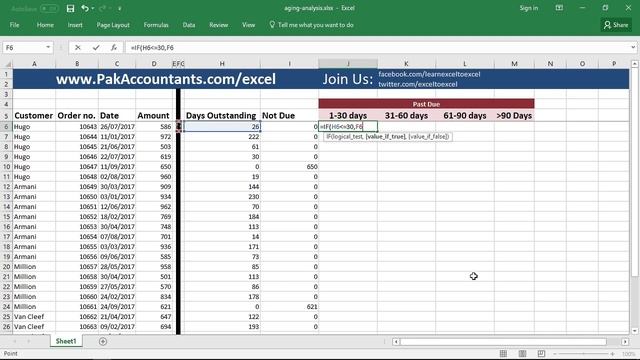Click the facebook.com/learnexceltoexcel link

(x=429, y=74)
